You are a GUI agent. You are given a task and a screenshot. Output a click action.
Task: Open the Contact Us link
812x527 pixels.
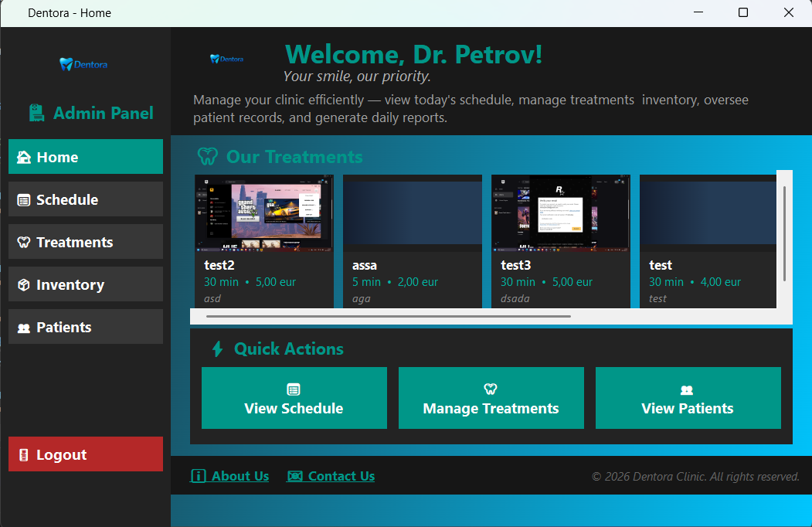pos(331,476)
